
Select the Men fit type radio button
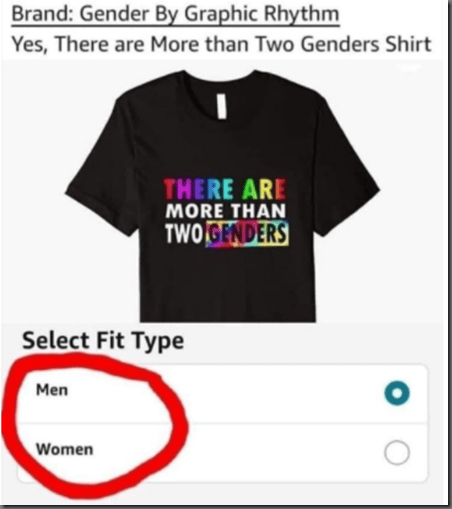click(397, 393)
